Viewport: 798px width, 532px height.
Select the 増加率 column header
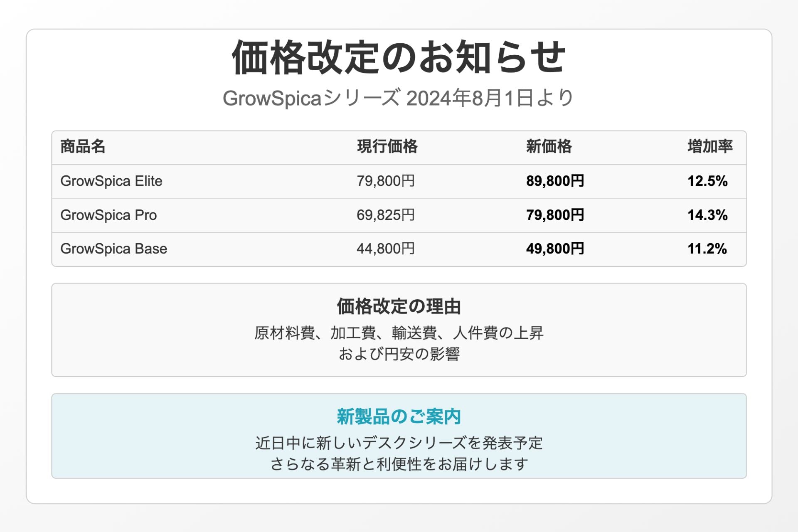pyautogui.click(x=709, y=147)
